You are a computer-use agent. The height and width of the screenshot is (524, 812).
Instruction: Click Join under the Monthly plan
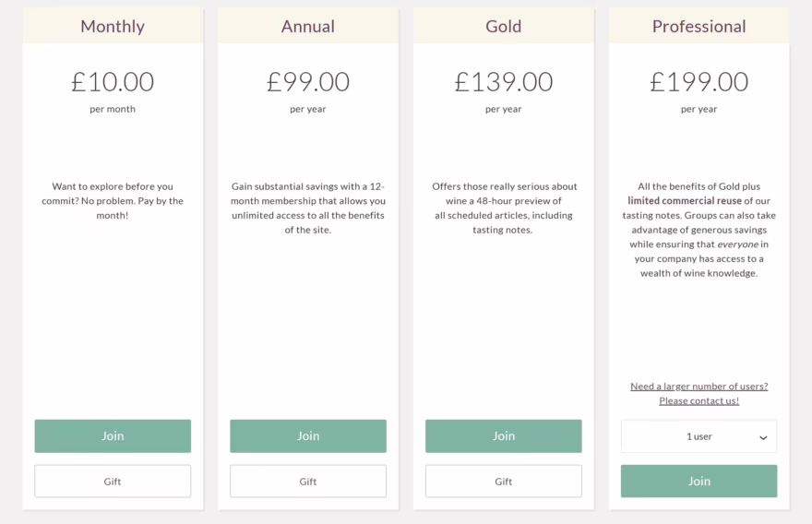pyautogui.click(x=113, y=435)
